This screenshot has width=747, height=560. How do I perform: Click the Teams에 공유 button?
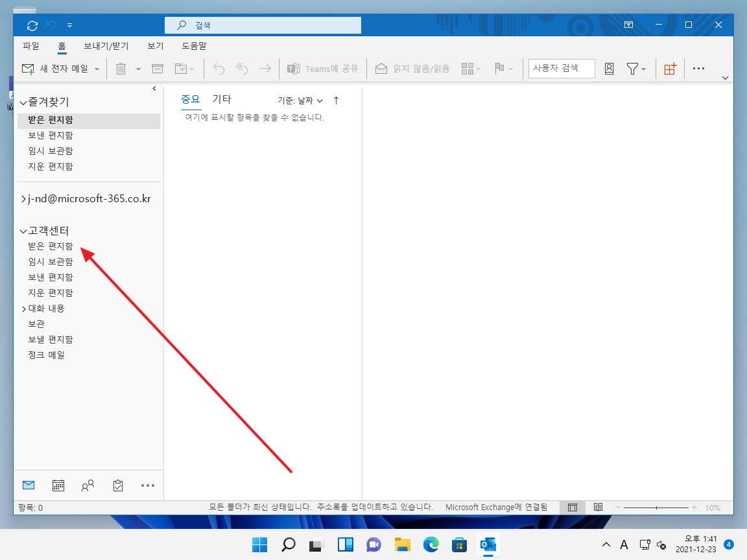coord(322,69)
